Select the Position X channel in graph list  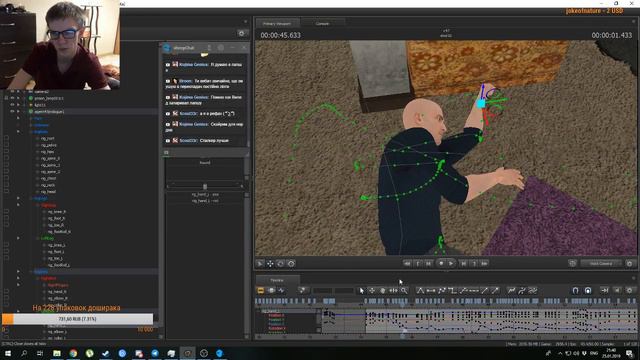point(276,315)
